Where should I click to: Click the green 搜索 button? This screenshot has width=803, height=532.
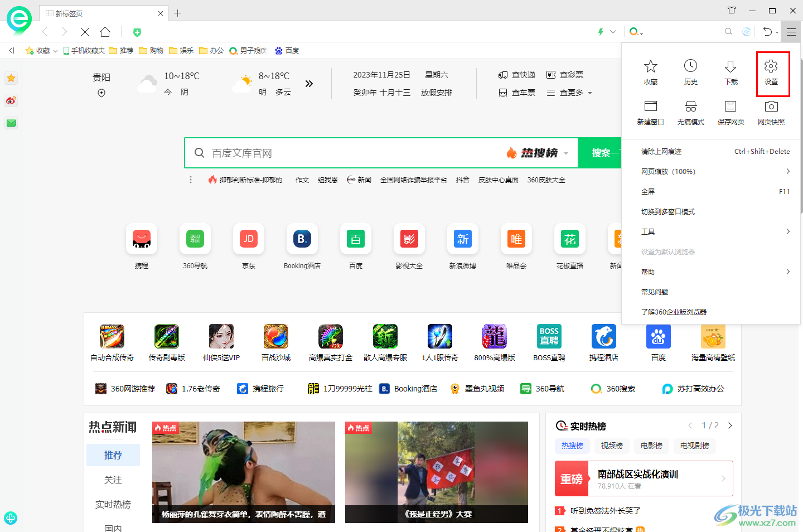pyautogui.click(x=599, y=153)
